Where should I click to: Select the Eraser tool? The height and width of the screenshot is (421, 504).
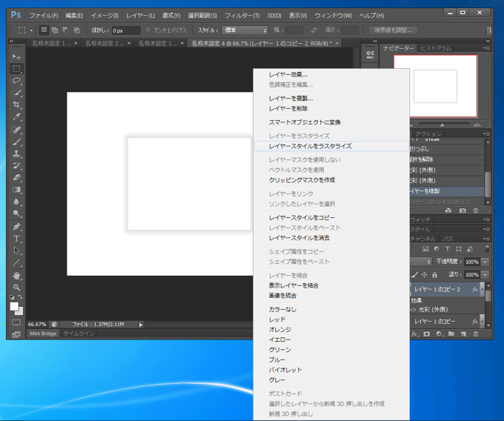click(16, 177)
